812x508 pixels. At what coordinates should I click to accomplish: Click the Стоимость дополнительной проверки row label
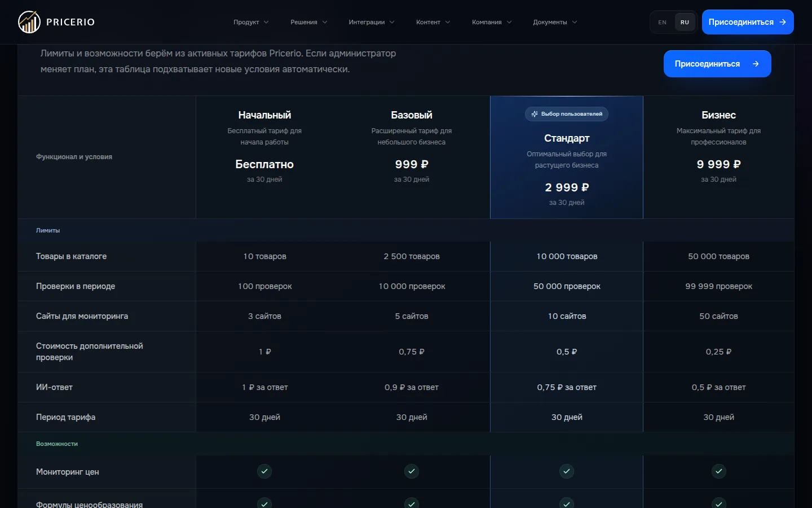coord(90,352)
